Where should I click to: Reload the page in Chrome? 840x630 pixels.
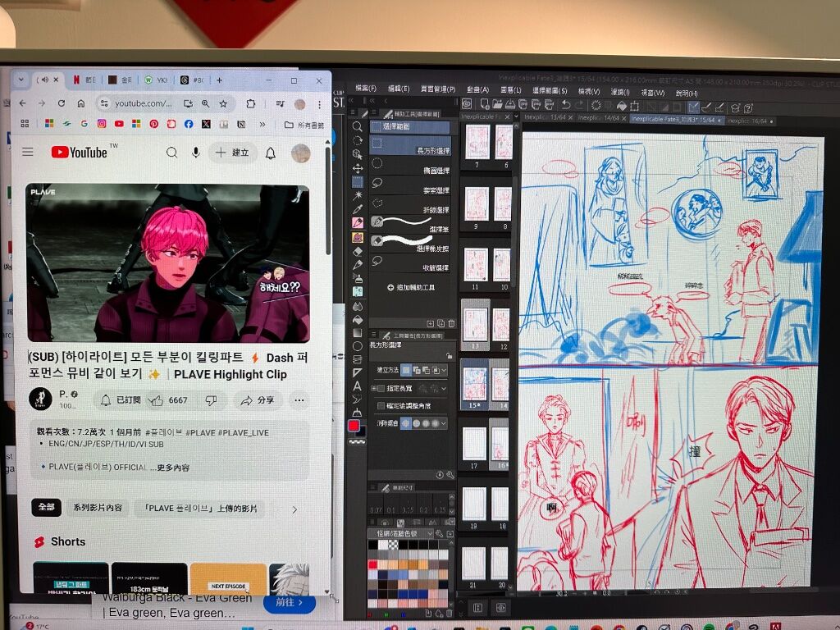coord(61,103)
